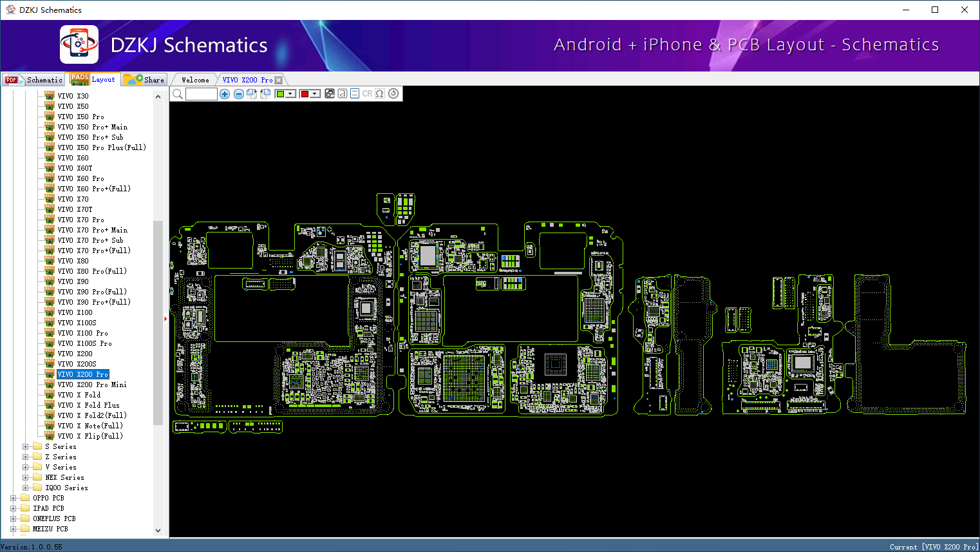Click Current [VIVO X200 Pro] status text
Screen dimensions: 980x552
tap(934, 547)
